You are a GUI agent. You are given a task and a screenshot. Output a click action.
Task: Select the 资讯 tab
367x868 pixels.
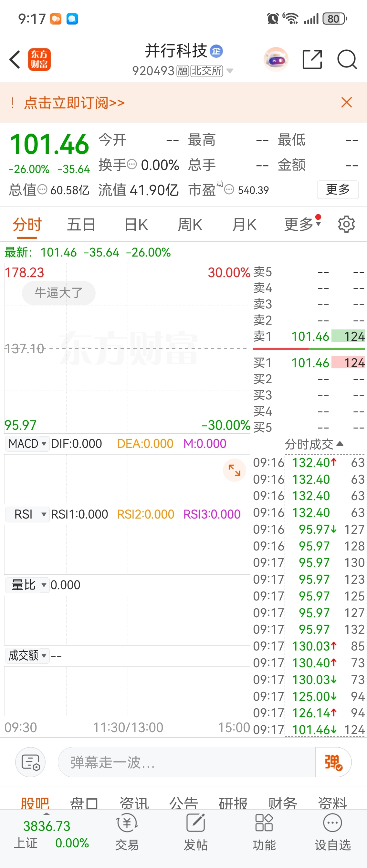click(x=134, y=803)
